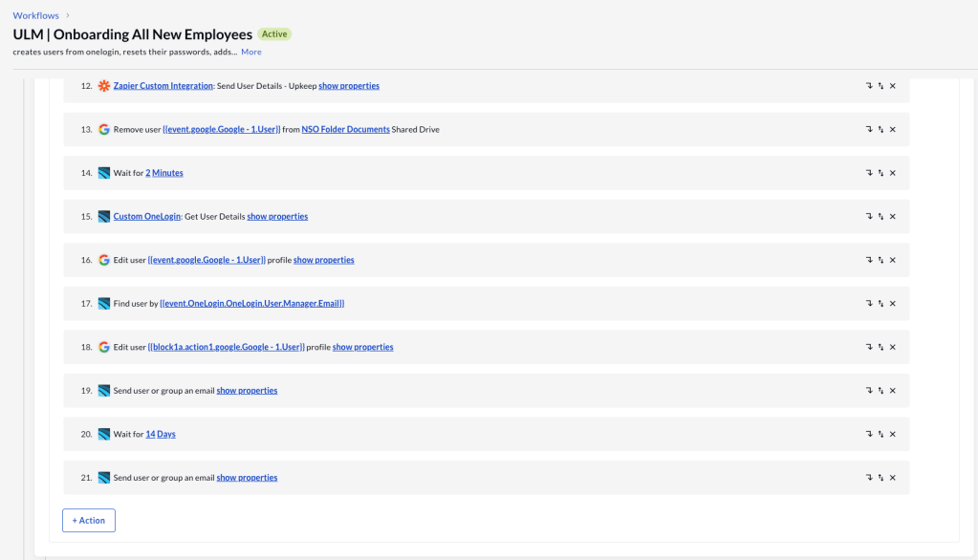Open the Minutes unit selector in step 14
Image resolution: width=978 pixels, height=560 pixels.
[167, 173]
